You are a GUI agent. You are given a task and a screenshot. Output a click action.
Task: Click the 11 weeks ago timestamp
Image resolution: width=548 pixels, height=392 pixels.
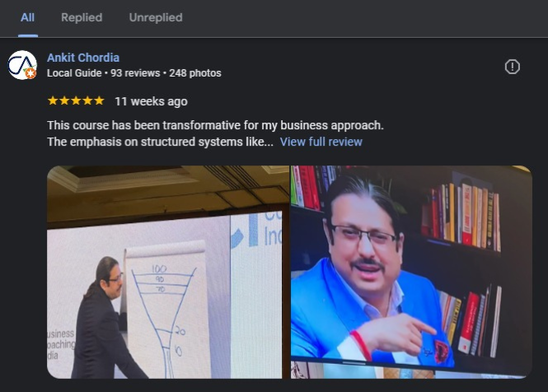pyautogui.click(x=151, y=101)
